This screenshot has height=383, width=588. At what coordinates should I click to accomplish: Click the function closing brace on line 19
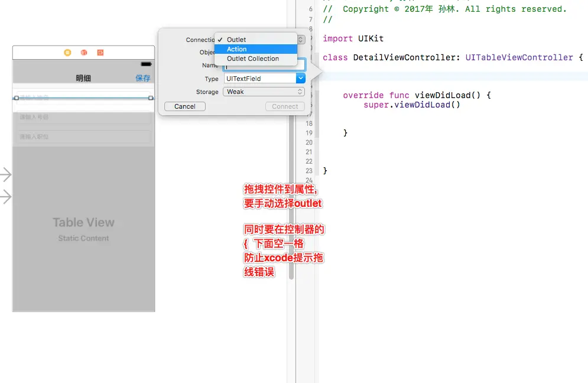point(345,133)
